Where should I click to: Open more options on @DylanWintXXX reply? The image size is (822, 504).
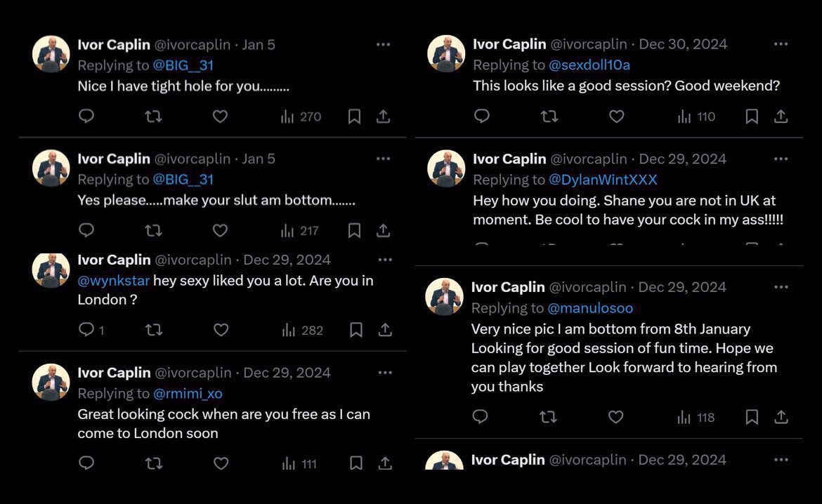point(781,159)
